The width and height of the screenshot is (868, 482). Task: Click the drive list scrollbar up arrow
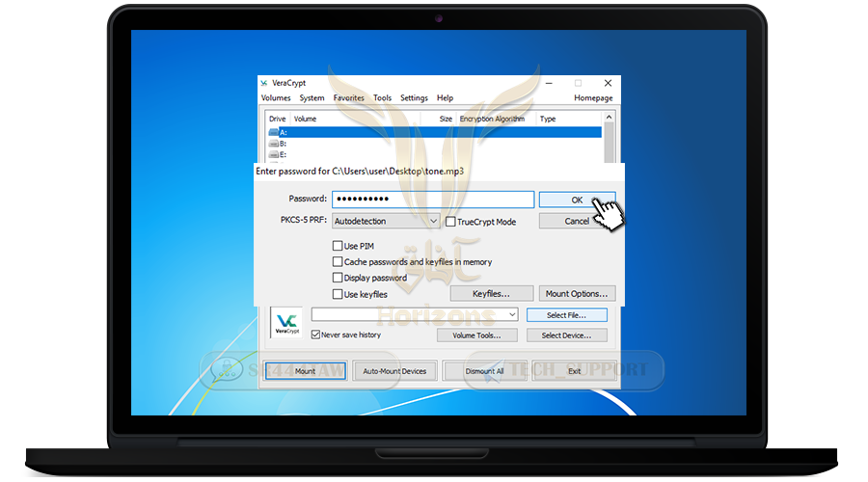pyautogui.click(x=609, y=118)
